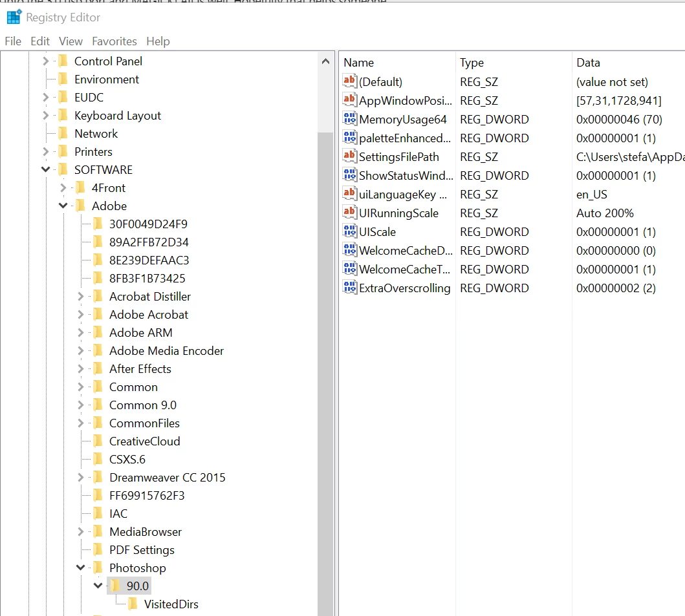Click the DWORD icon of MemoryUsage64

350,119
